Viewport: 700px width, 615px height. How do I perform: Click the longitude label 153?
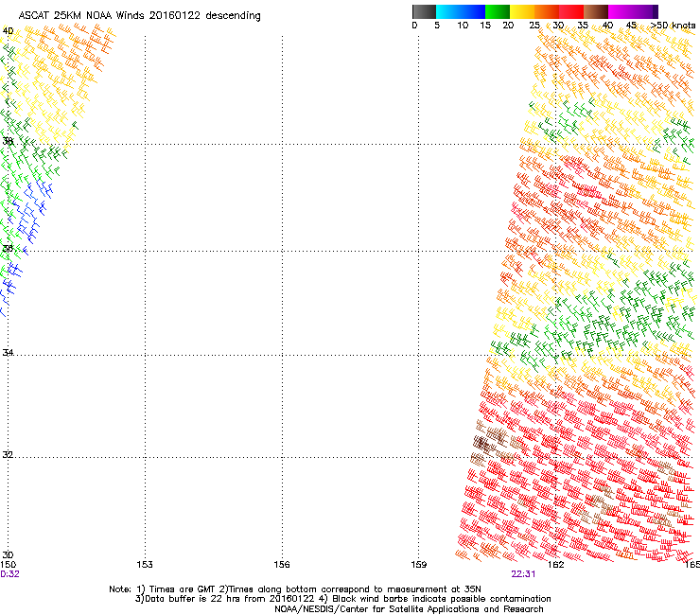(145, 565)
